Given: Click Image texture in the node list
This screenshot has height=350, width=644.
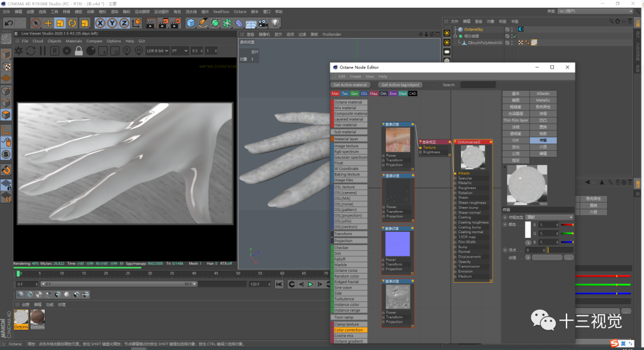Looking at the screenshot, I should (x=349, y=146).
